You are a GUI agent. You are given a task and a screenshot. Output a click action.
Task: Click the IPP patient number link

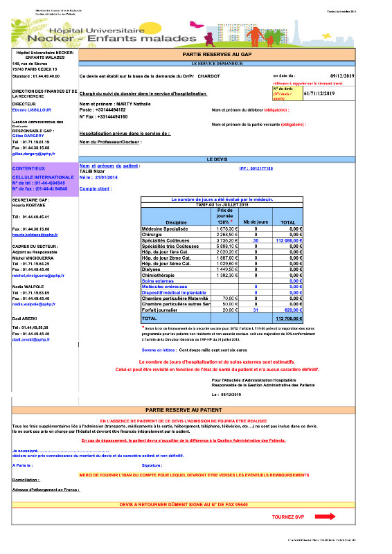pyautogui.click(x=256, y=168)
